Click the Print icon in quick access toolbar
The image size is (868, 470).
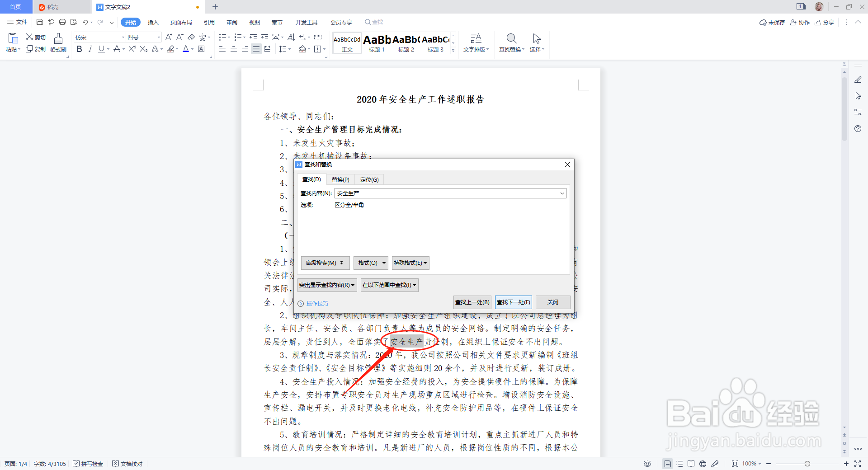[x=62, y=22]
